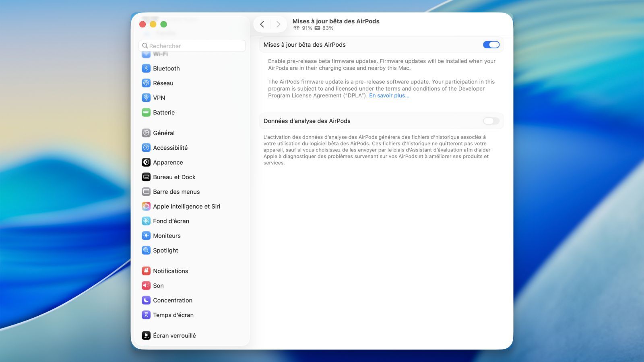Image resolution: width=644 pixels, height=362 pixels.
Task: Select Barre des menus label
Action: click(176, 192)
